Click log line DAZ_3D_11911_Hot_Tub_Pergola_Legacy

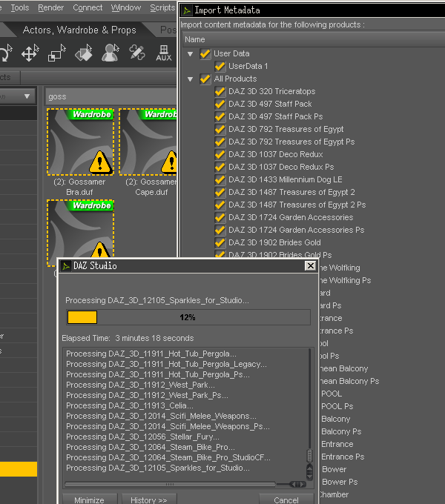[x=166, y=364]
